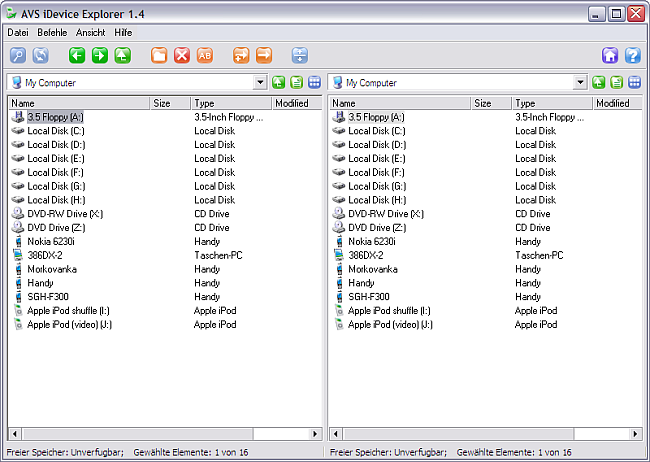Go back with green left arrow

[77, 55]
